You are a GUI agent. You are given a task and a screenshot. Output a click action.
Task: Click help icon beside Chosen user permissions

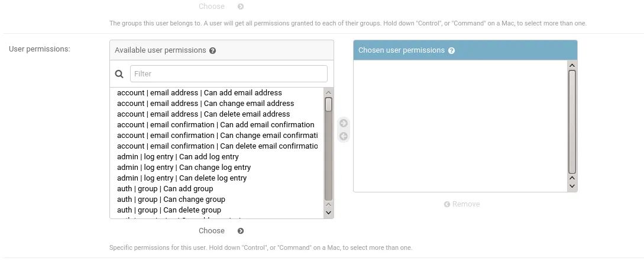pyautogui.click(x=452, y=51)
